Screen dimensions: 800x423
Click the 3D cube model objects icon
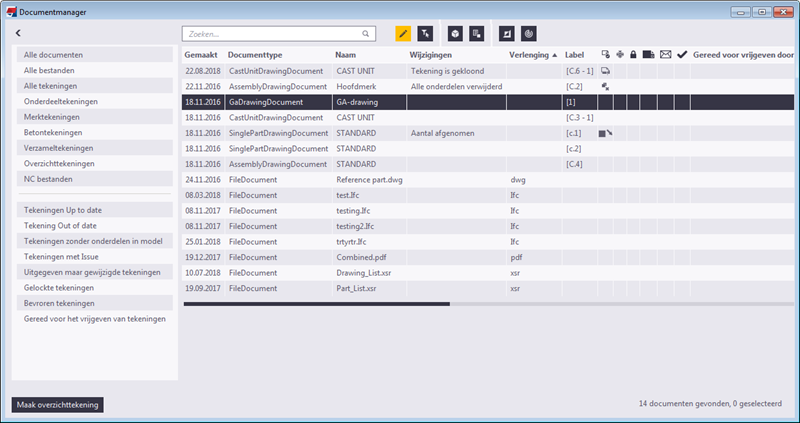455,33
